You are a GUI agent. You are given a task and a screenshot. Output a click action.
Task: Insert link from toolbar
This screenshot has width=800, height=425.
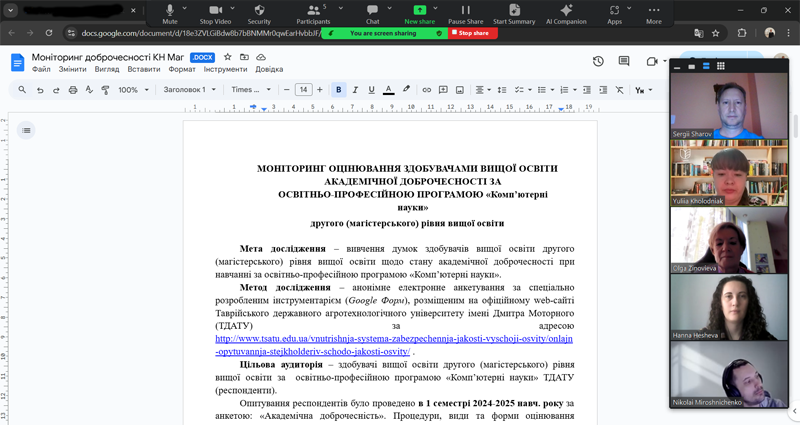coord(427,90)
